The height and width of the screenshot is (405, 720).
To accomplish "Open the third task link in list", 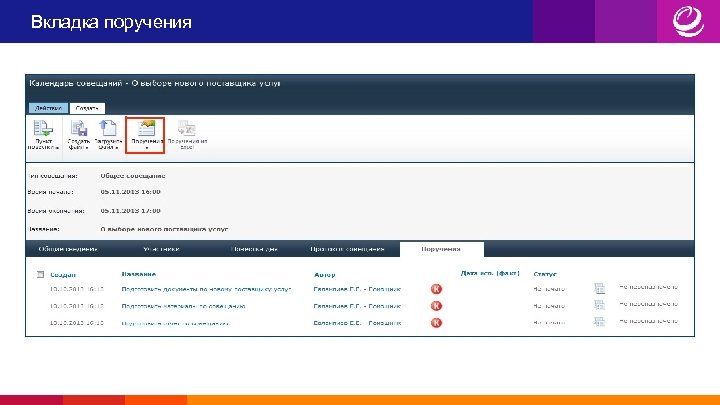I will click(175, 323).
